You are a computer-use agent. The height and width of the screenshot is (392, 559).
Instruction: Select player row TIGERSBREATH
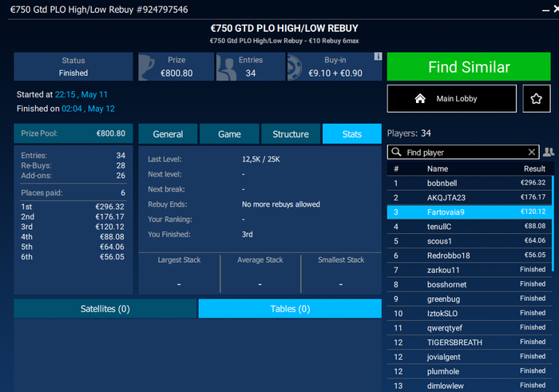click(x=470, y=343)
